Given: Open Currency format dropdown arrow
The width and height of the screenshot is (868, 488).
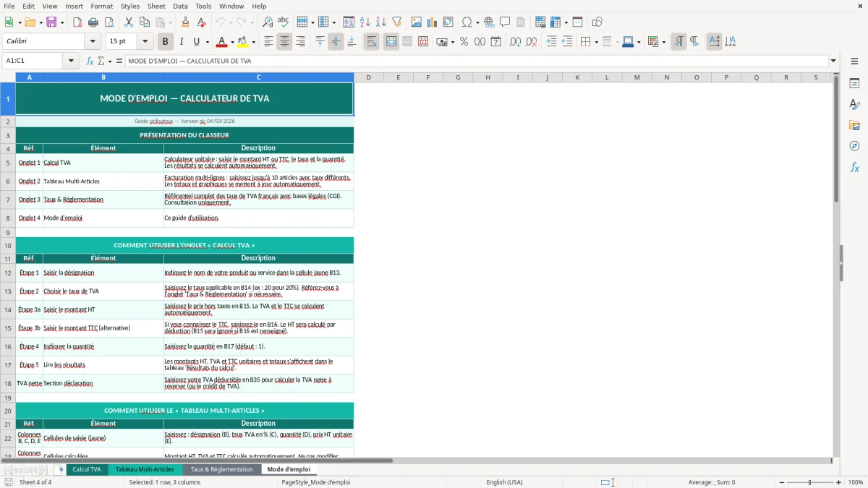Looking at the screenshot, I should (452, 42).
